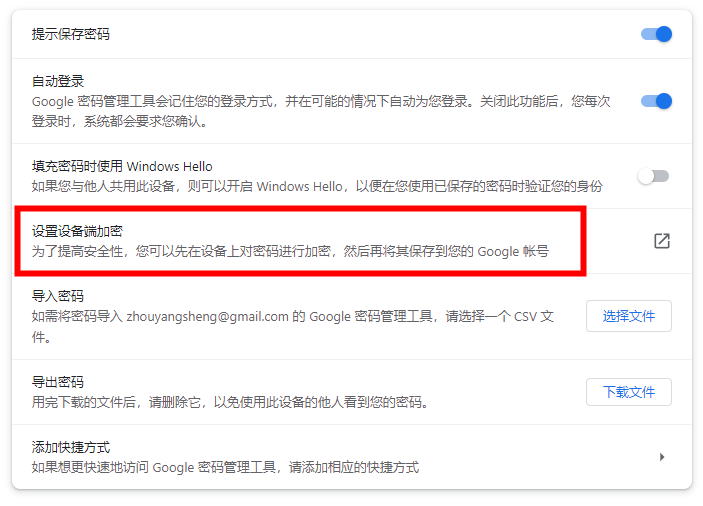Screen dimensions: 703x506
Task: Toggle the 提示保存密码 switch
Action: point(656,34)
